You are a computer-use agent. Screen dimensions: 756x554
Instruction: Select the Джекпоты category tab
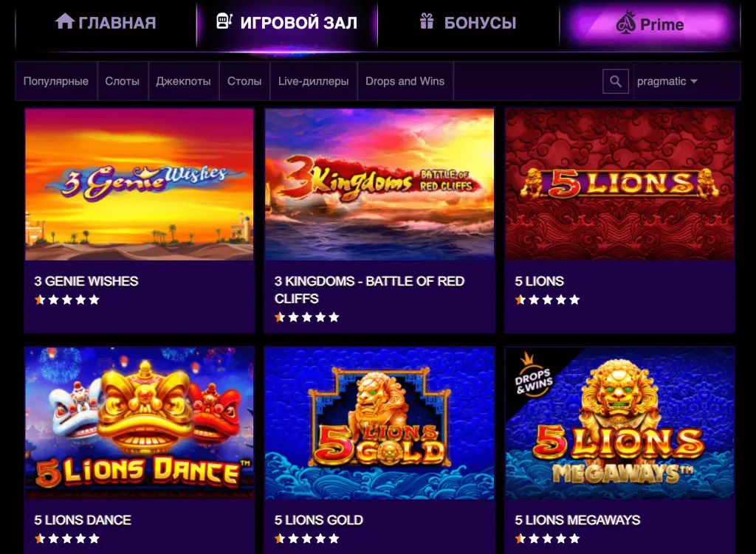183,81
